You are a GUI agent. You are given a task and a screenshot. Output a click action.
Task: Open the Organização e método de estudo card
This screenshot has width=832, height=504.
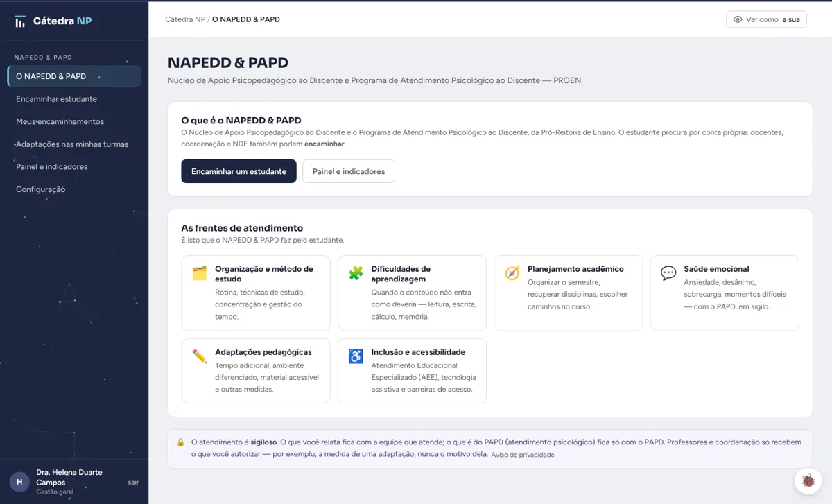pos(256,293)
